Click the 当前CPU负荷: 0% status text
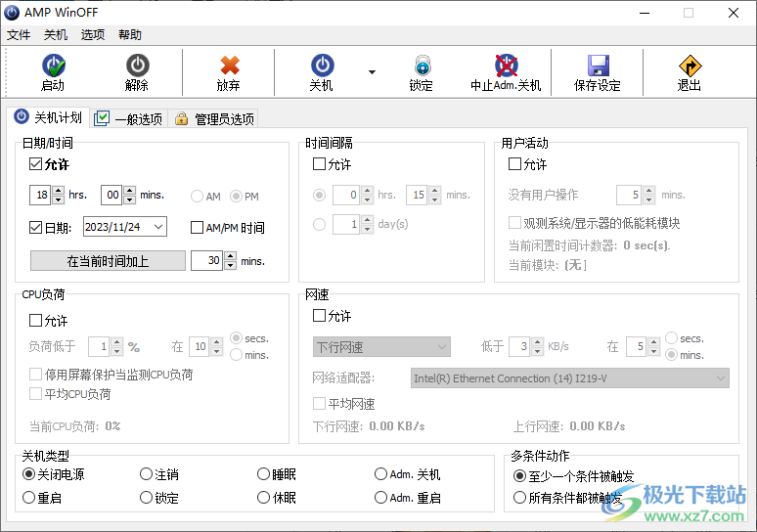 75,425
